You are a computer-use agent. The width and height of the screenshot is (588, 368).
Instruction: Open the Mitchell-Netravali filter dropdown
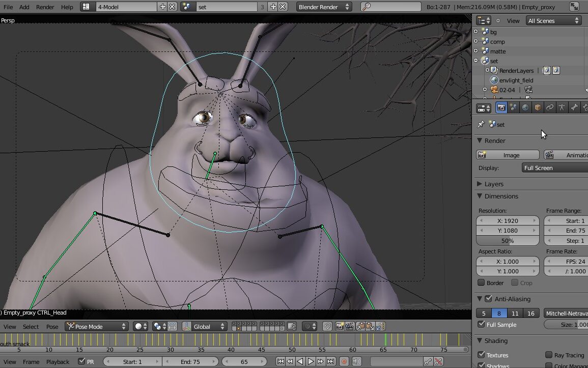click(566, 314)
